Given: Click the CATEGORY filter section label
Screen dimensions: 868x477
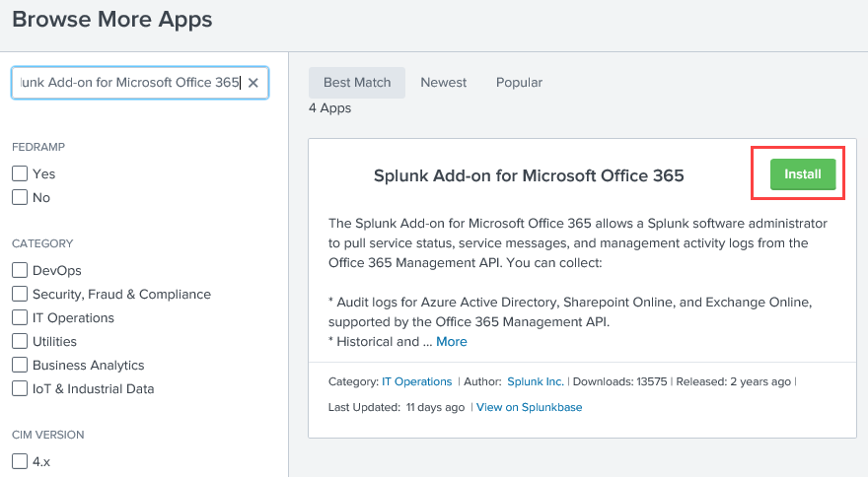Looking at the screenshot, I should point(42,243).
